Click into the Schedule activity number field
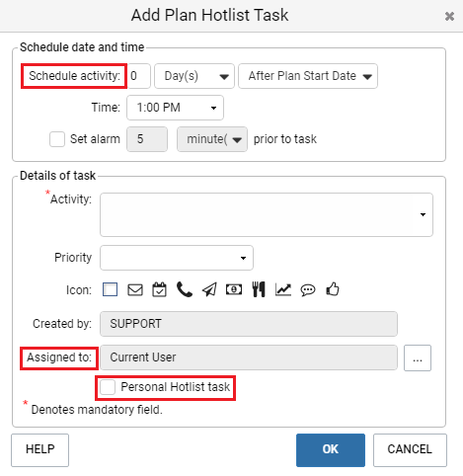Viewport: 463px width, 476px height. pos(138,76)
